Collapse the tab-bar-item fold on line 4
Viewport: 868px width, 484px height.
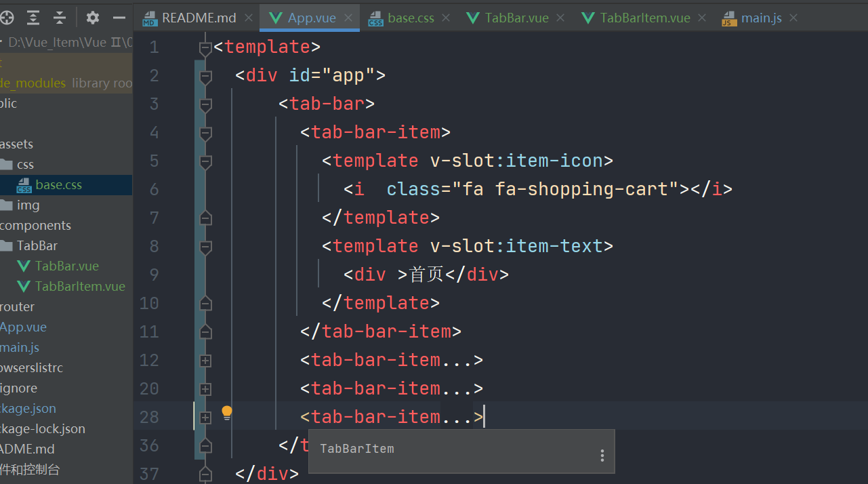206,134
